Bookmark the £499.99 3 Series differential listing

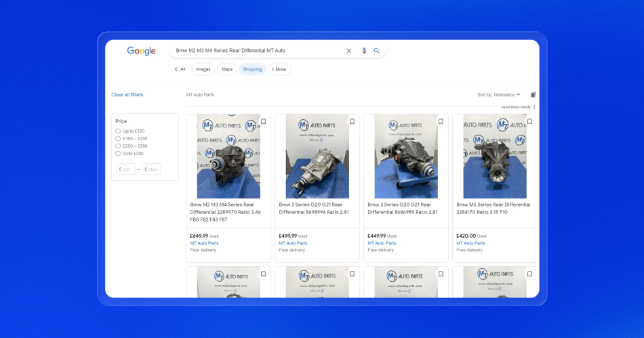coord(352,122)
